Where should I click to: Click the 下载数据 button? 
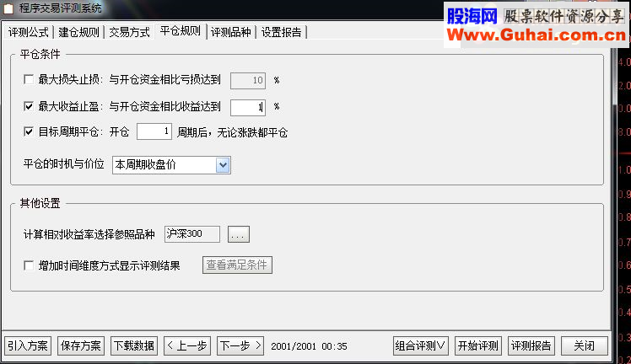click(x=134, y=346)
